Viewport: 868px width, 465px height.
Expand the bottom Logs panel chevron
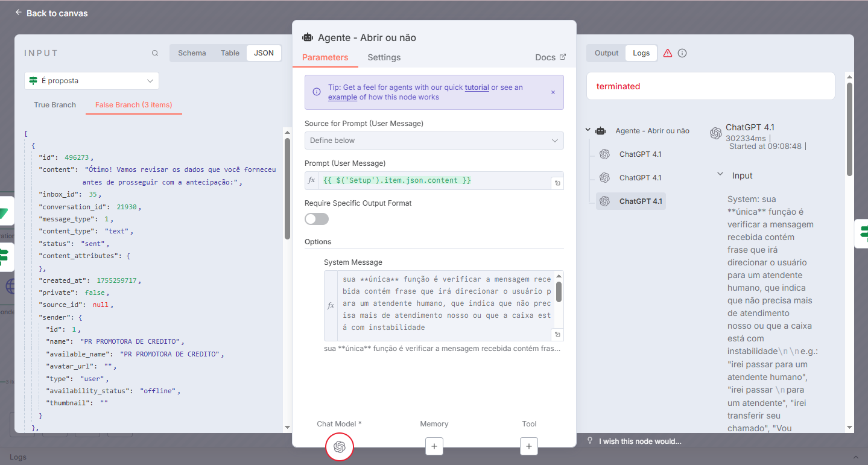(x=855, y=457)
